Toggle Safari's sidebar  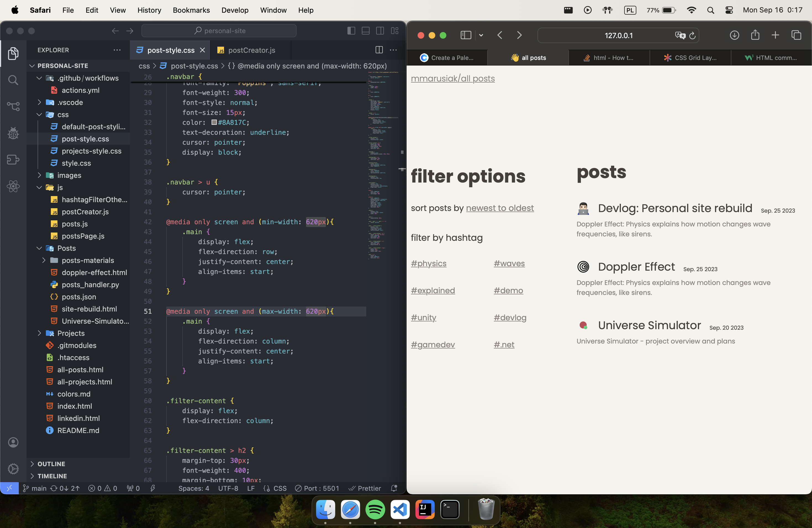pyautogui.click(x=466, y=35)
